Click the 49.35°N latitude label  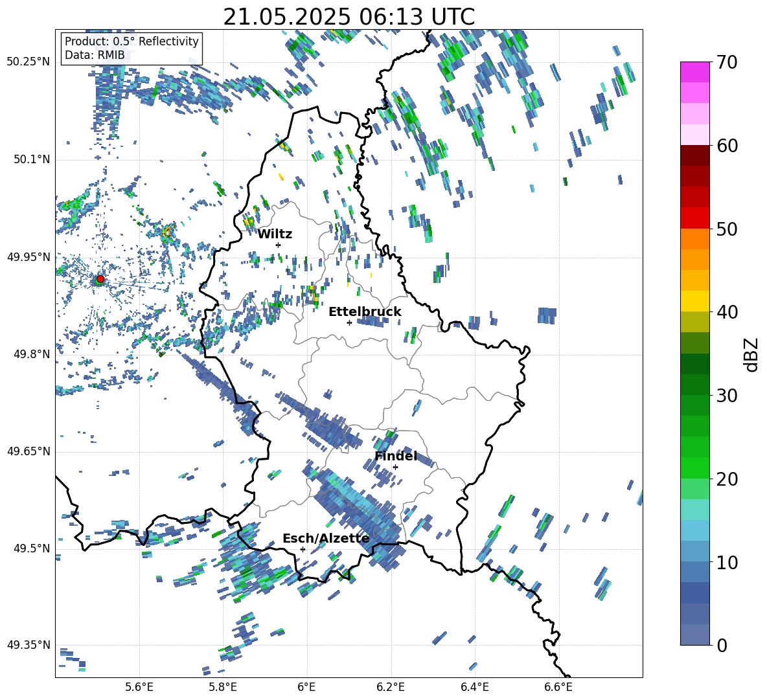29,645
